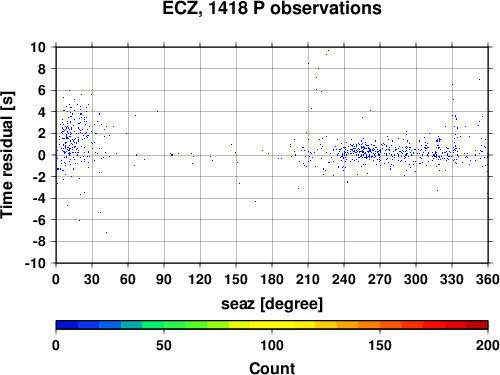Image resolution: width=500 pixels, height=375 pixels.
Task: Click the colorbar tick label 200
Action: [x=488, y=345]
